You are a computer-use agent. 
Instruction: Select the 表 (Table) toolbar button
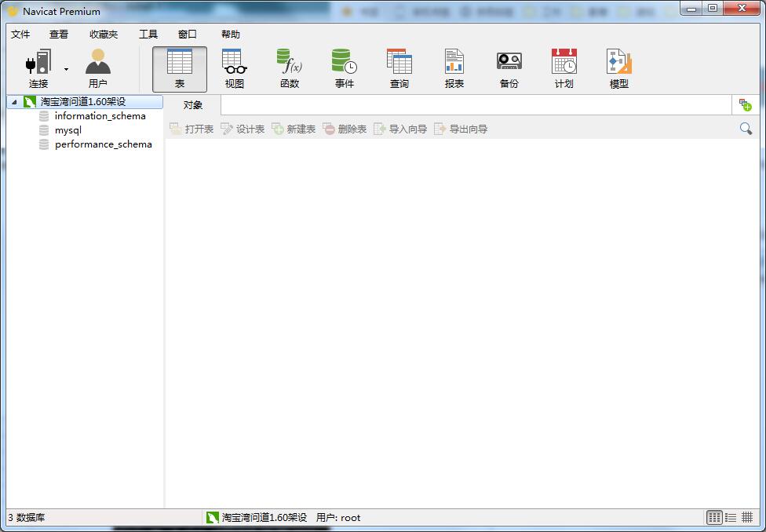[x=180, y=69]
